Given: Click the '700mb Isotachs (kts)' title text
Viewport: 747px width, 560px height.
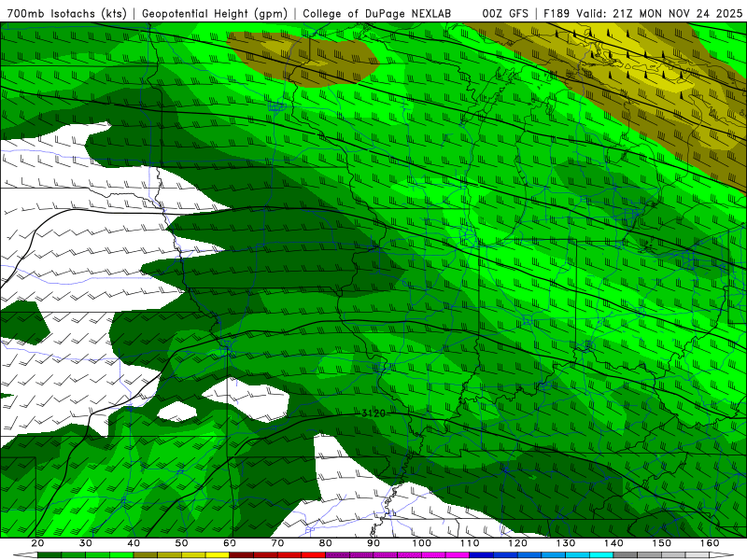Looking at the screenshot, I should pyautogui.click(x=66, y=13).
